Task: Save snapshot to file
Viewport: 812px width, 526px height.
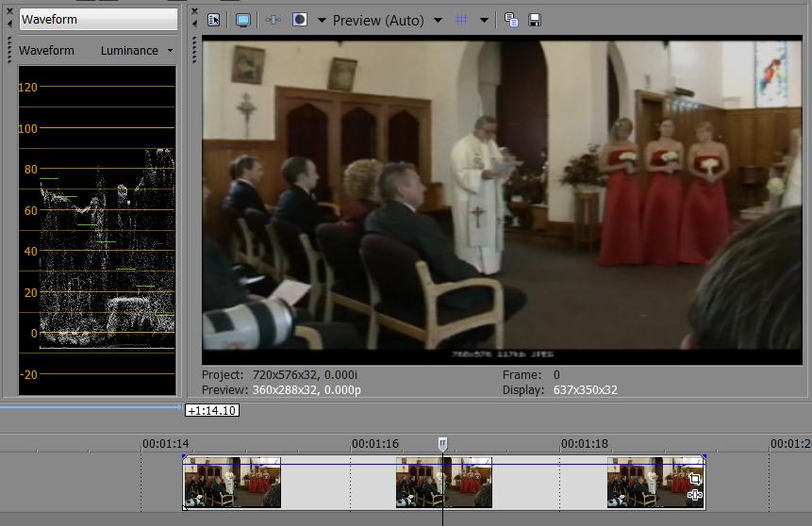Action: [535, 20]
